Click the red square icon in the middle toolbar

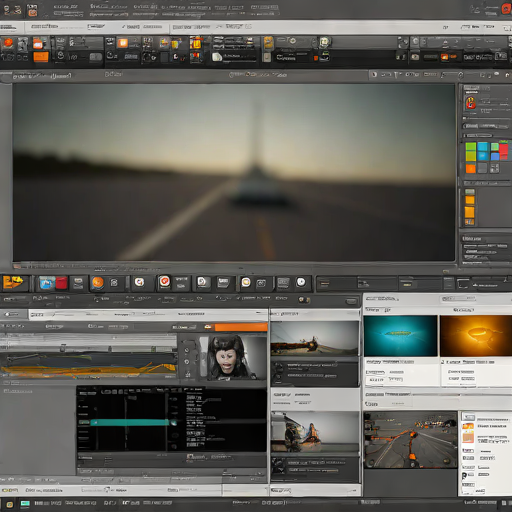coord(61,283)
